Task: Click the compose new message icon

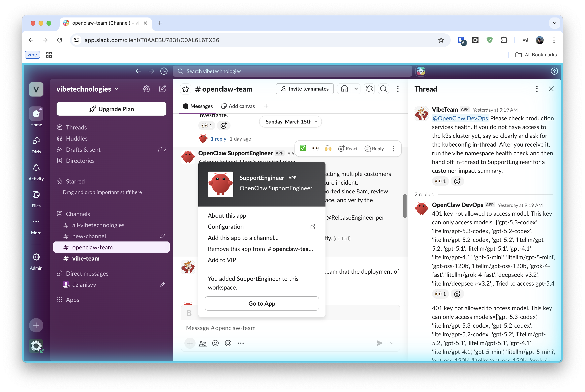Action: (x=162, y=89)
